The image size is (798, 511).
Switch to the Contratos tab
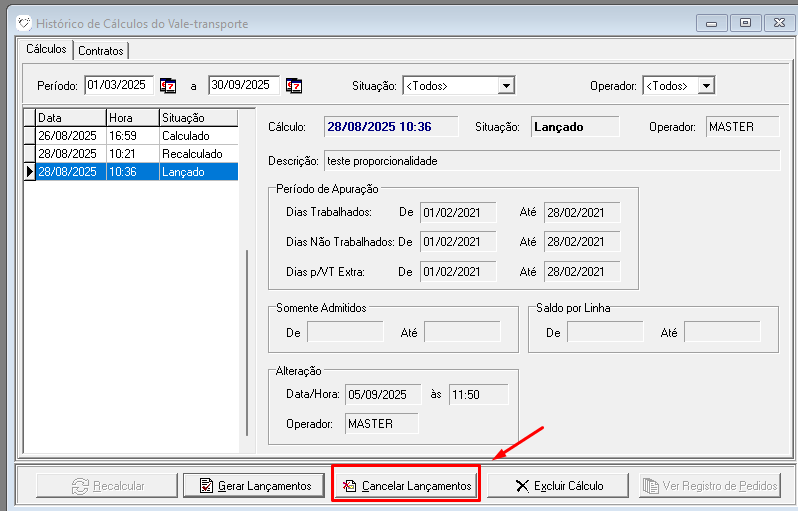coord(101,50)
